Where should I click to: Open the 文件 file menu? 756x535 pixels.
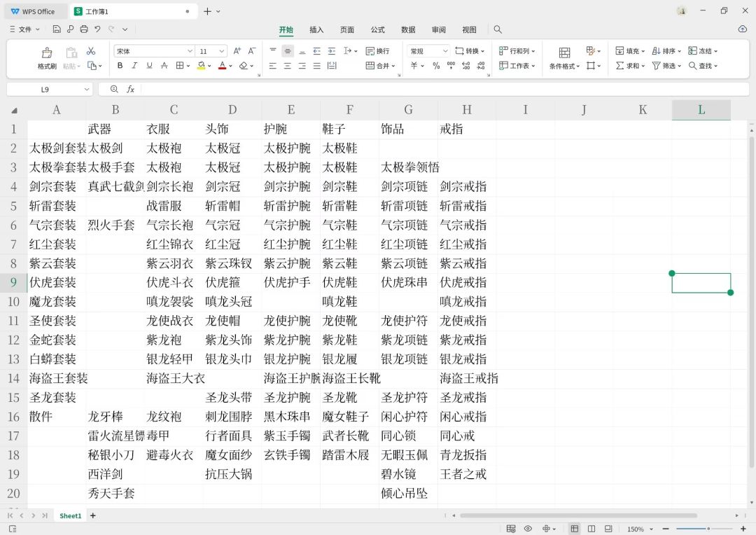point(24,29)
